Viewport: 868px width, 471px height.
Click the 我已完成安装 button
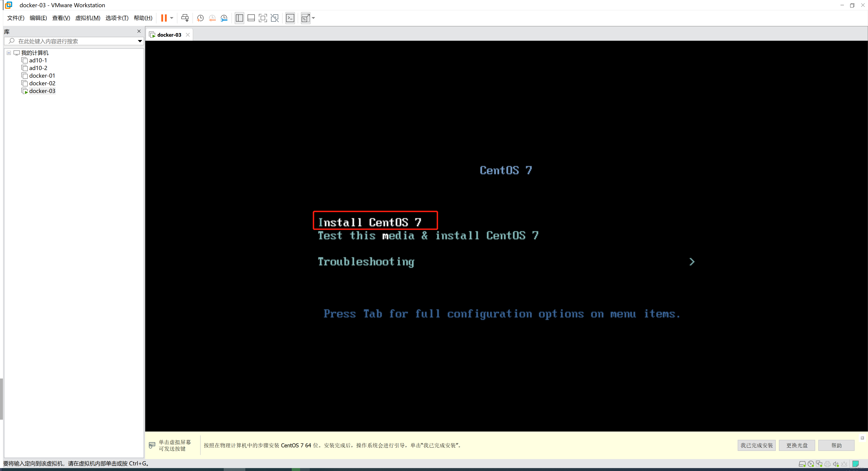[x=756, y=445]
